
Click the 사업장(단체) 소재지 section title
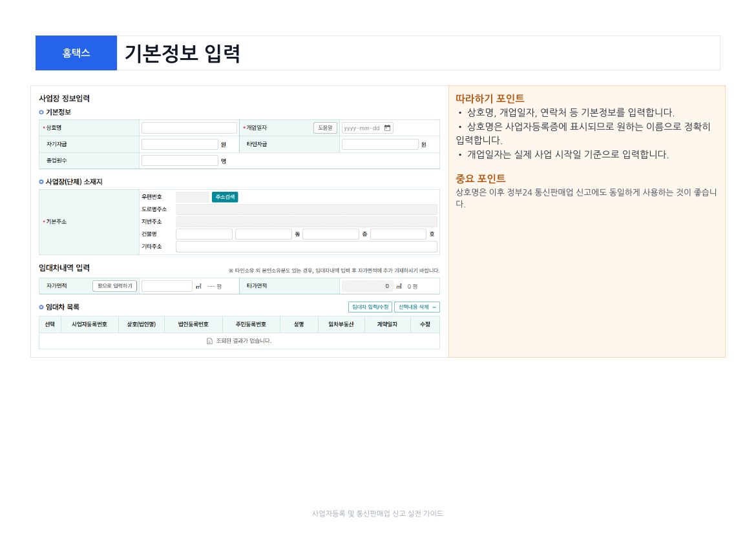click(x=74, y=181)
